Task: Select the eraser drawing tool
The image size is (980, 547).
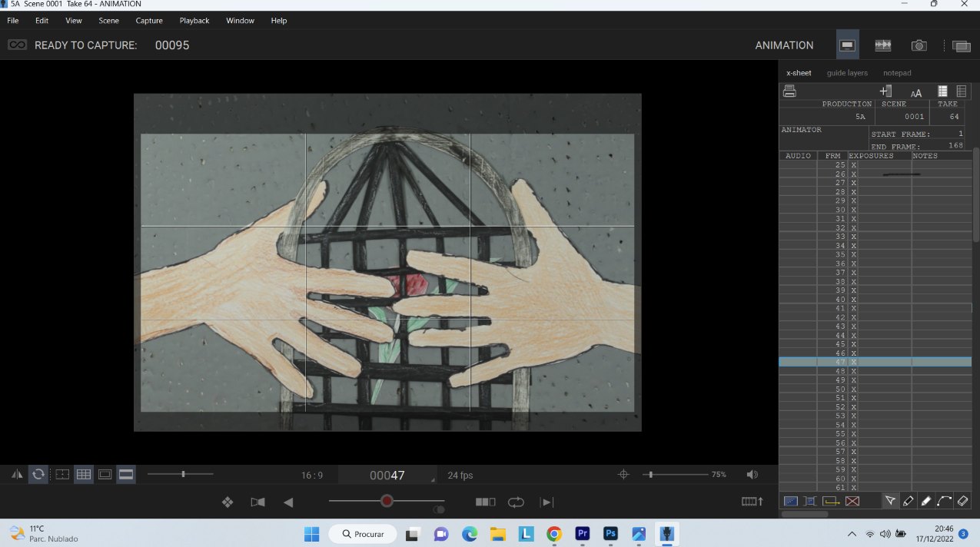Action: pyautogui.click(x=963, y=501)
